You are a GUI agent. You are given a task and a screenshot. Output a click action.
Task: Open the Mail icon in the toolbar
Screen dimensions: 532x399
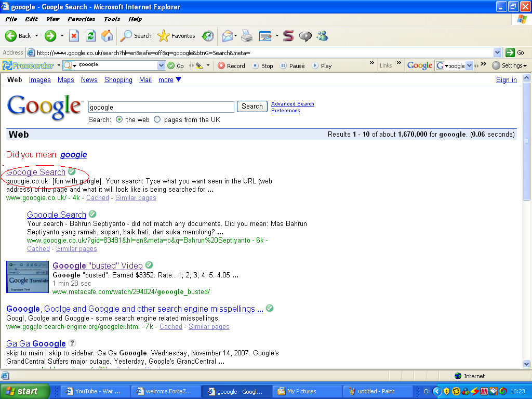[227, 36]
